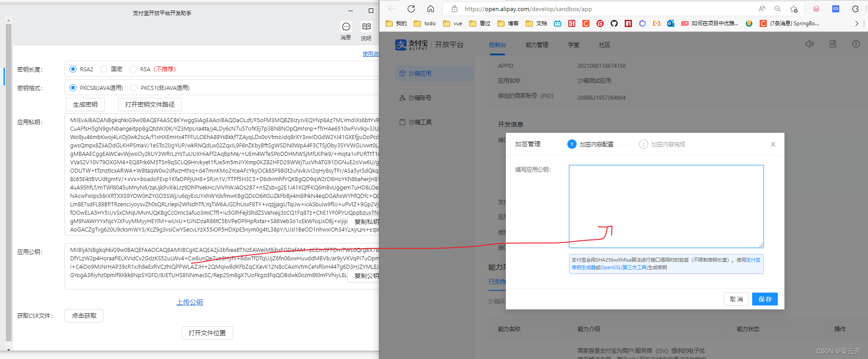Show more bookmarks with the chevron arrow
868x359 pixels.
click(x=857, y=23)
